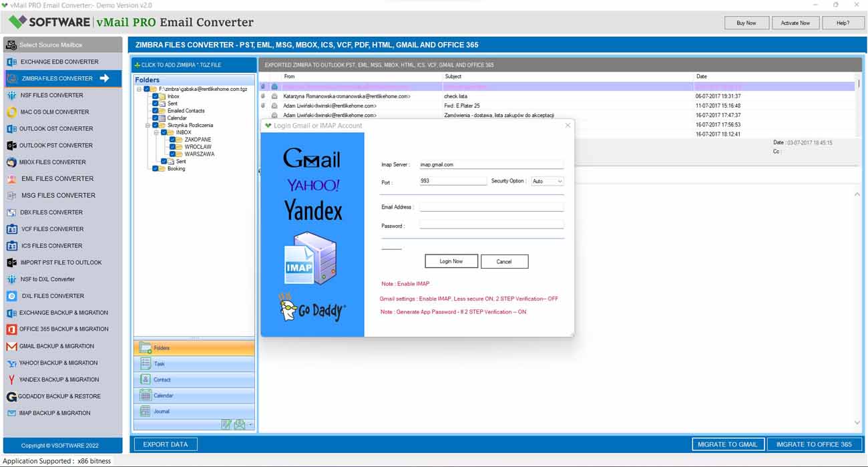Screen dimensions: 868x467
Task: Cancel the Gmail login dialog
Action: coord(504,262)
